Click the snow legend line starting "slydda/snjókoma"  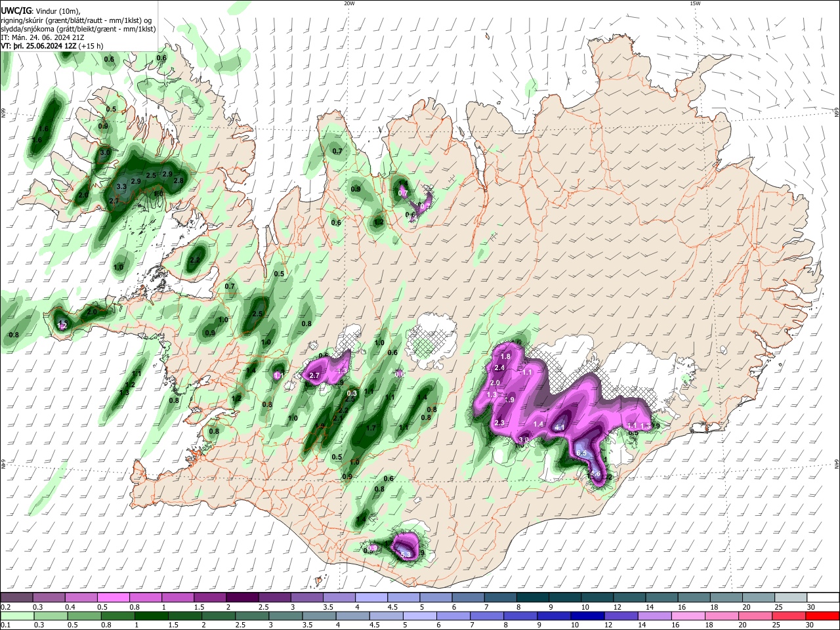click(x=77, y=29)
